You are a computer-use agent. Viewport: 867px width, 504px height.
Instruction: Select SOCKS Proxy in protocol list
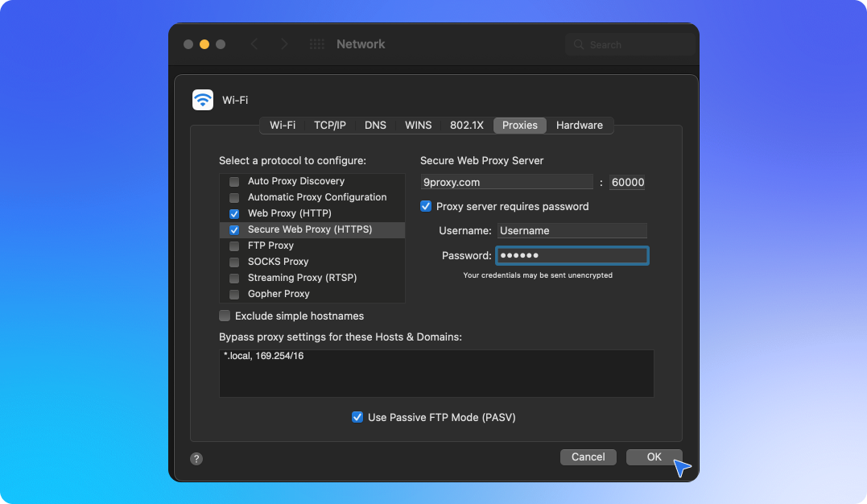(278, 262)
